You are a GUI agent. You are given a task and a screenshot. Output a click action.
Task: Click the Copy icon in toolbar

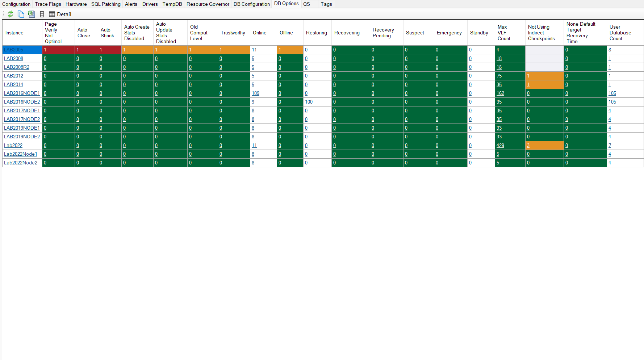pos(21,14)
